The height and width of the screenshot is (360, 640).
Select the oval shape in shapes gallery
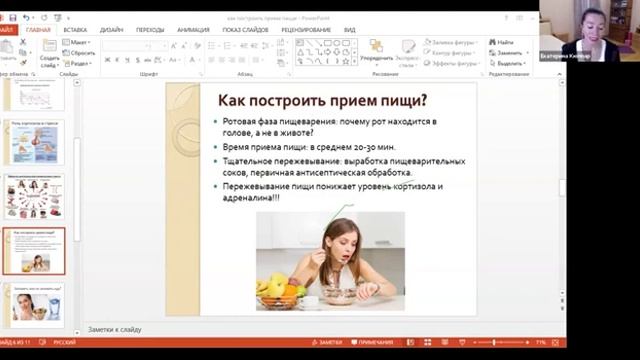click(x=337, y=43)
